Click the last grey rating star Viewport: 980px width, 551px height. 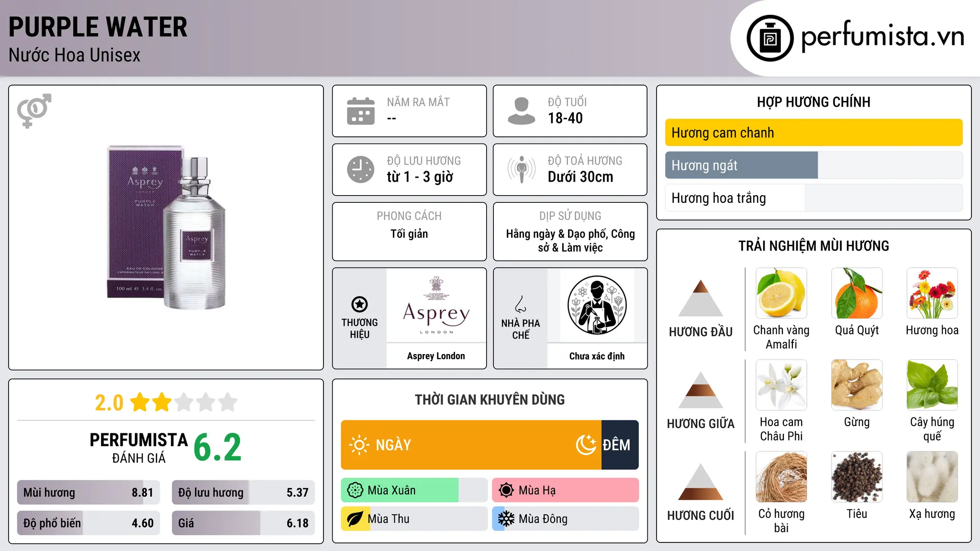tap(228, 402)
